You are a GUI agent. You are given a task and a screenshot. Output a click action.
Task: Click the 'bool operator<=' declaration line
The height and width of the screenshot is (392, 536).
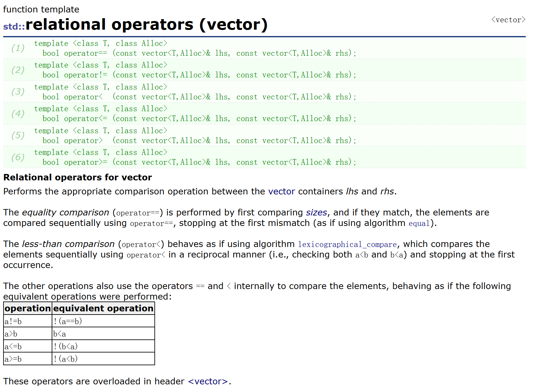(x=199, y=119)
